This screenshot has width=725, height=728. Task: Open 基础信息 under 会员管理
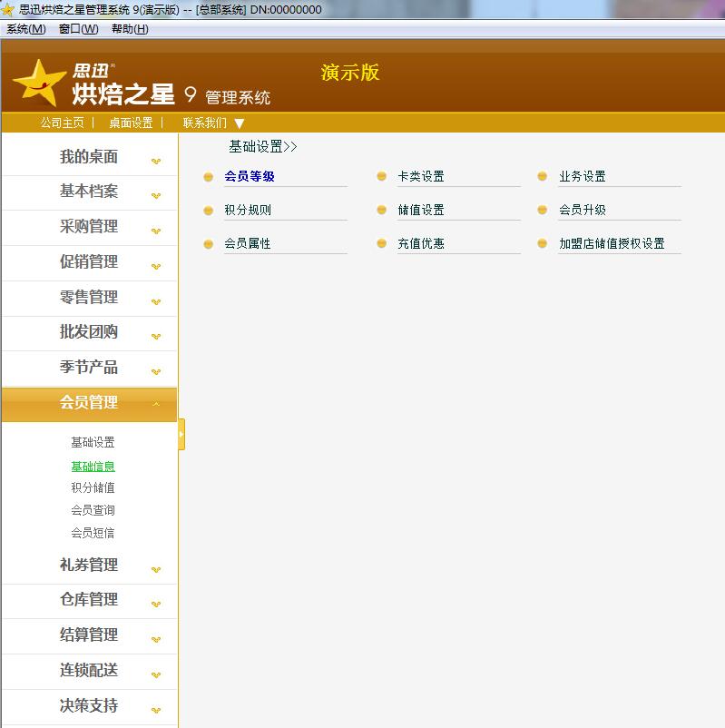click(x=93, y=467)
